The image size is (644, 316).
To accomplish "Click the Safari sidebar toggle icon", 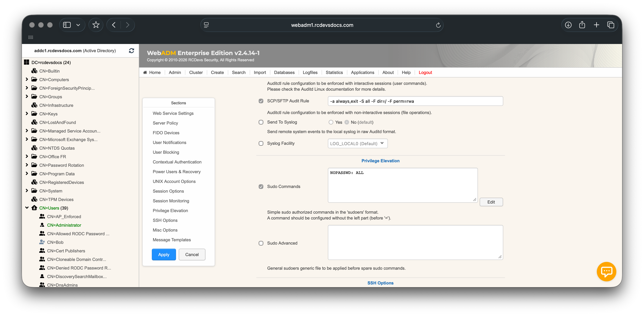I will (x=67, y=25).
